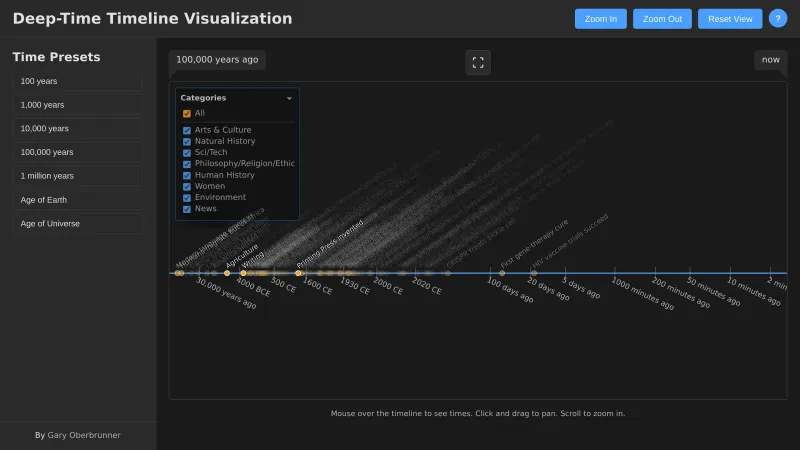Pick the Age of Universe preset

[x=78, y=224]
